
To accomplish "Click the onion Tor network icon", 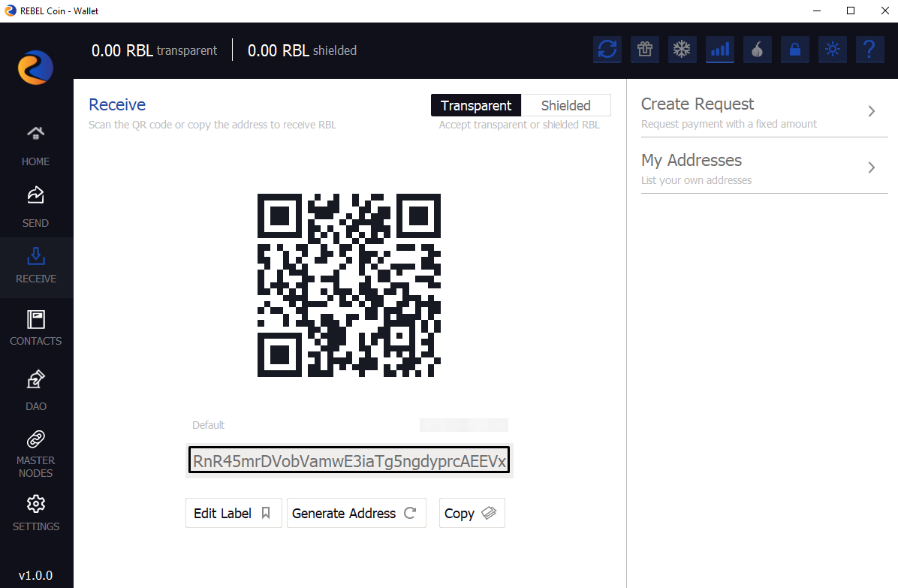I will coord(757,50).
